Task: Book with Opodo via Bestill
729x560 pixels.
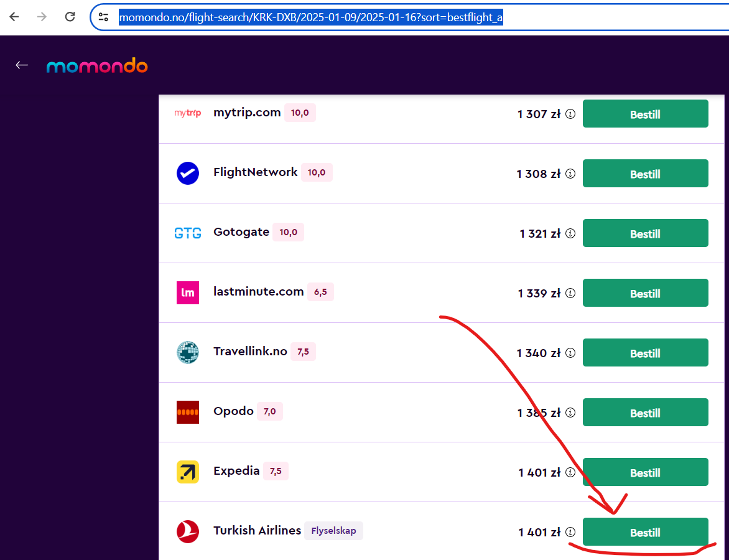Action: pos(645,413)
